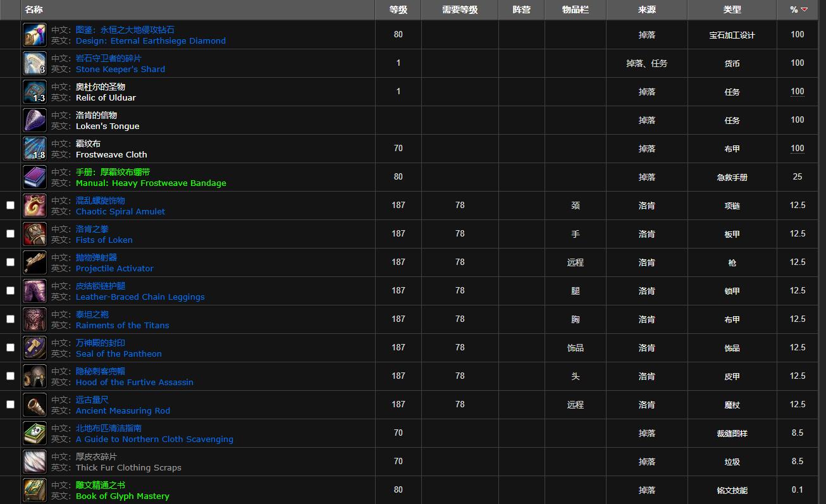The height and width of the screenshot is (504, 826).
Task: Open the Thick Fur Clothing Scraps link
Action: pos(128,467)
